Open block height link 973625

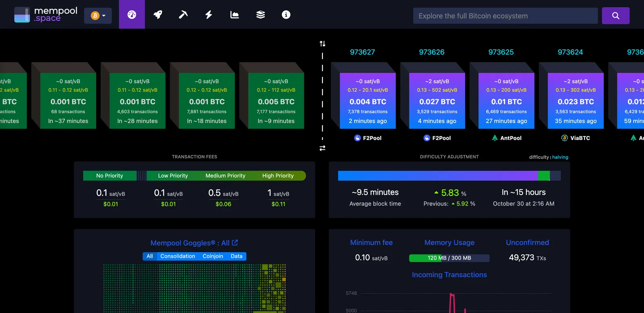click(501, 52)
